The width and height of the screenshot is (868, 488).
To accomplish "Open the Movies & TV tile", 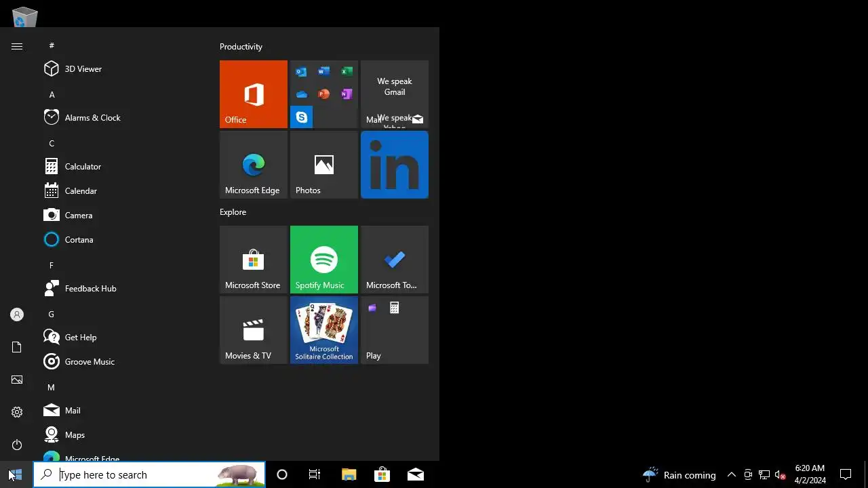I will (x=254, y=330).
